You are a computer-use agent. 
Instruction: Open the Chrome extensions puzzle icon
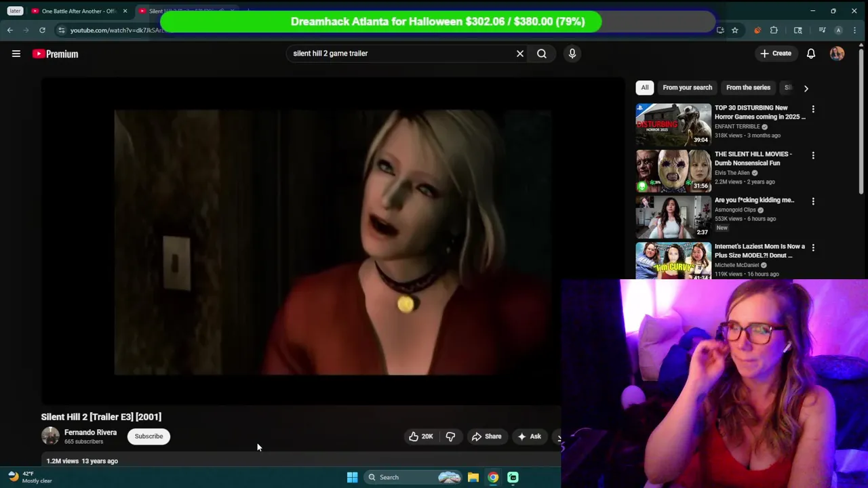pyautogui.click(x=774, y=30)
